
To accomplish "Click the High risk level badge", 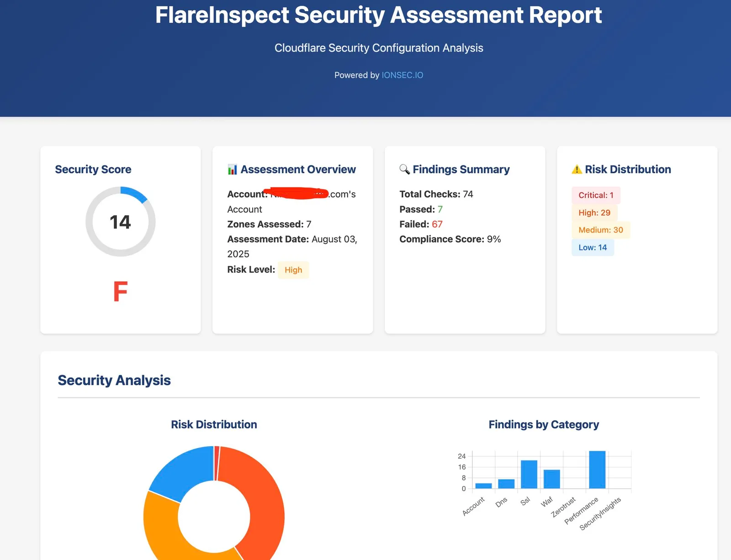I will 293,270.
